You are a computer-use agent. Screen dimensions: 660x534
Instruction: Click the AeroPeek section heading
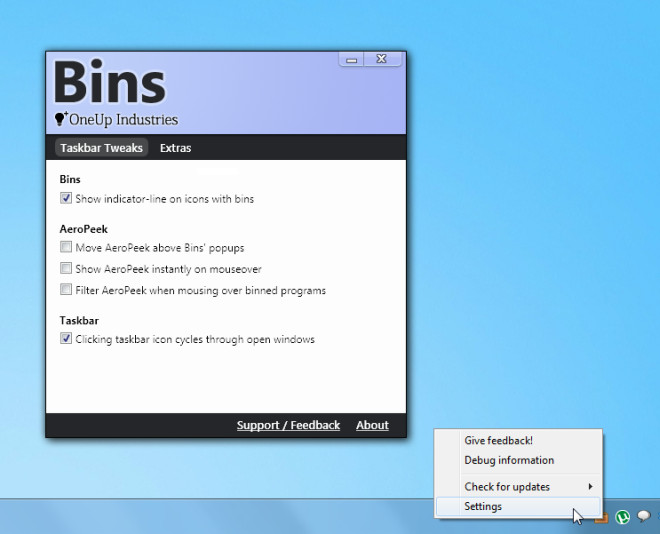click(83, 229)
